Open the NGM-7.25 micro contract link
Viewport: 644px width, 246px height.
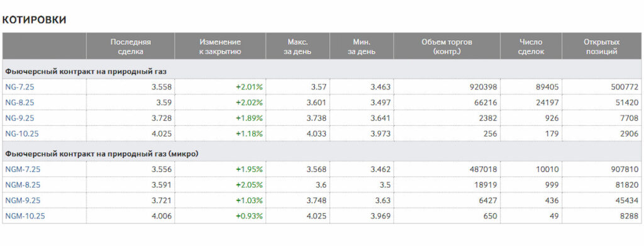(23, 169)
